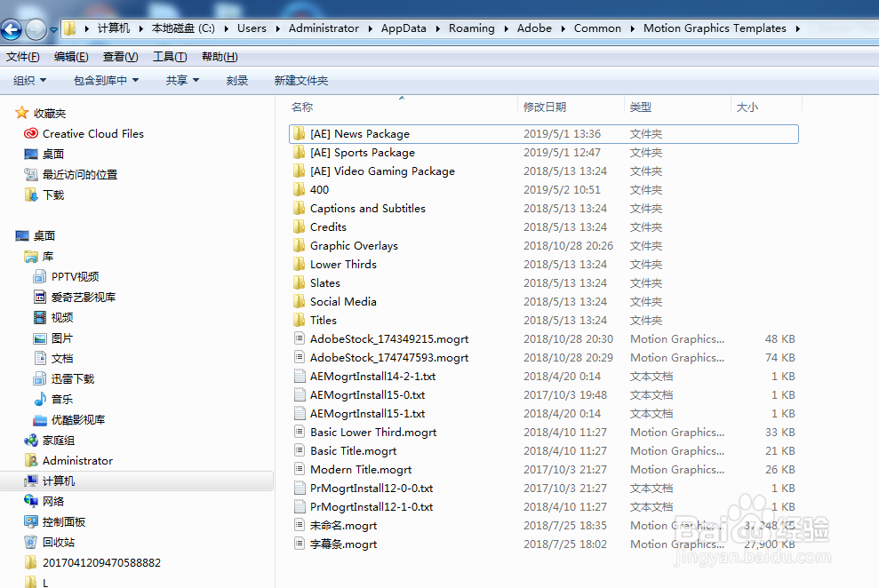Image resolution: width=879 pixels, height=588 pixels.
Task: Click the 刻录 burn button
Action: tap(237, 81)
